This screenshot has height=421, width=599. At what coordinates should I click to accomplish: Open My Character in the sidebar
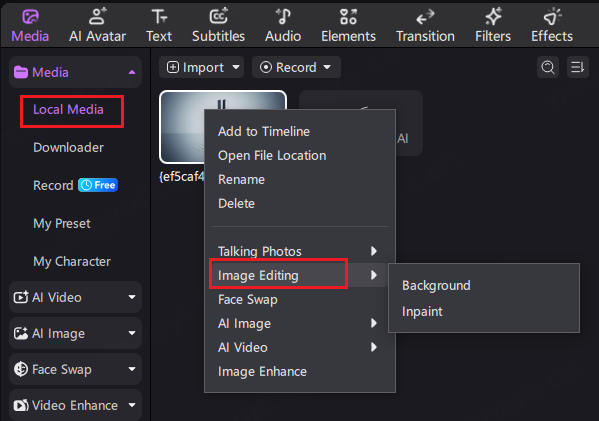(x=72, y=261)
